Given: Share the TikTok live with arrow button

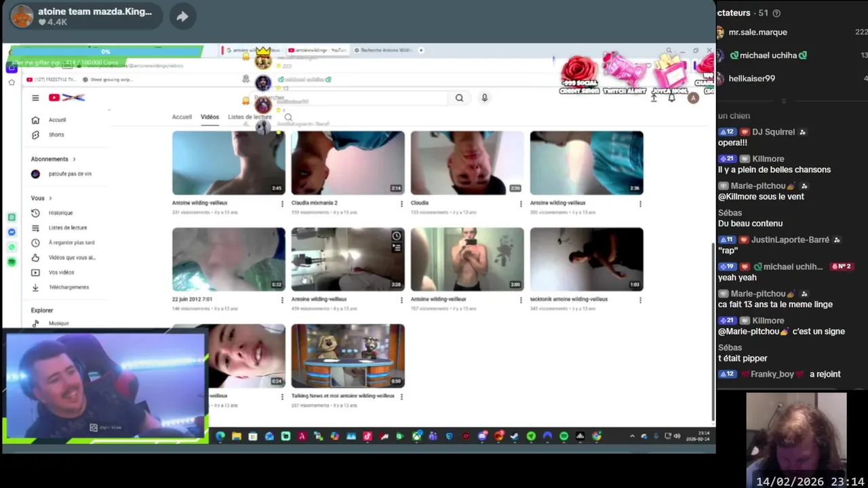Looking at the screenshot, I should 182,16.
